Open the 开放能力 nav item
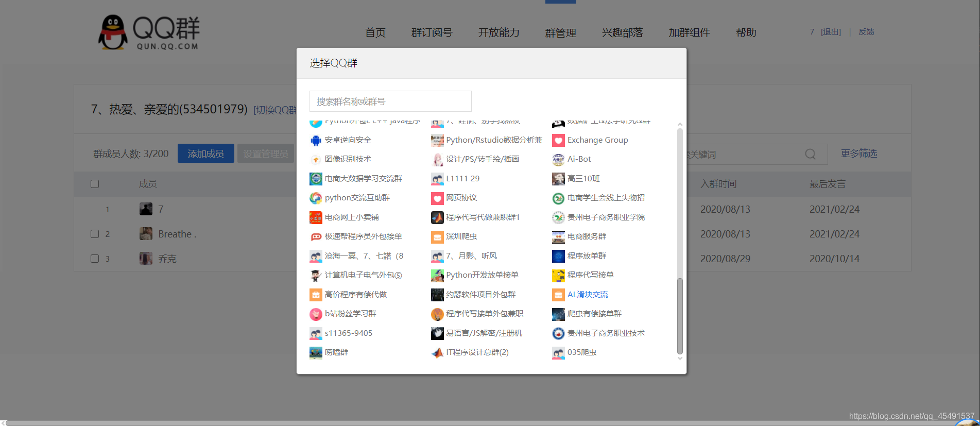Image resolution: width=980 pixels, height=426 pixels. click(x=498, y=32)
